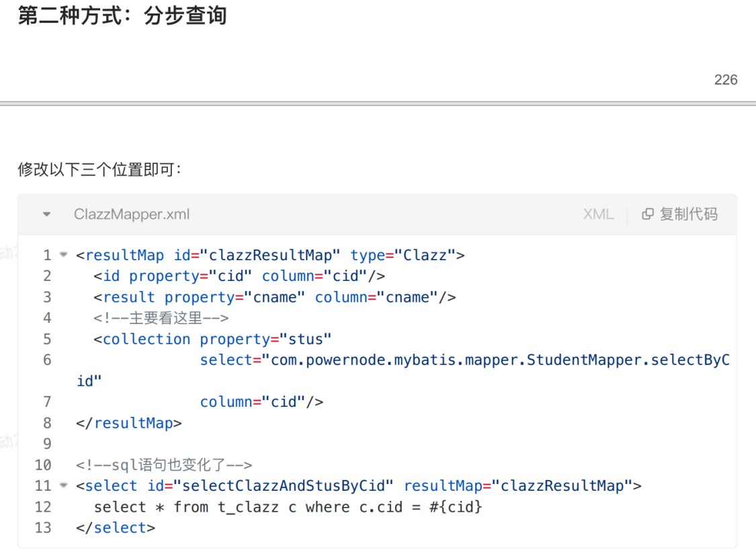Click line number 5 in the gutter
Viewport: 756px width, 554px height.
coord(46,339)
